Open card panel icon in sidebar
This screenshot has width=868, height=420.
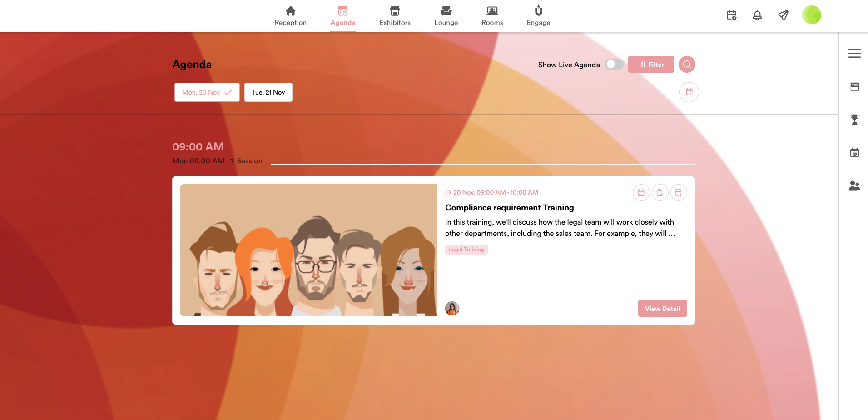point(854,87)
